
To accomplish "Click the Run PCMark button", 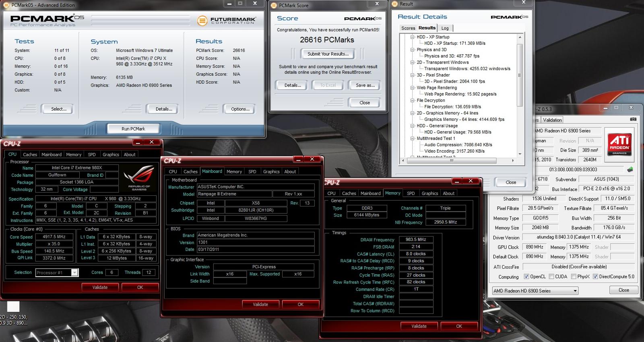I will point(133,129).
